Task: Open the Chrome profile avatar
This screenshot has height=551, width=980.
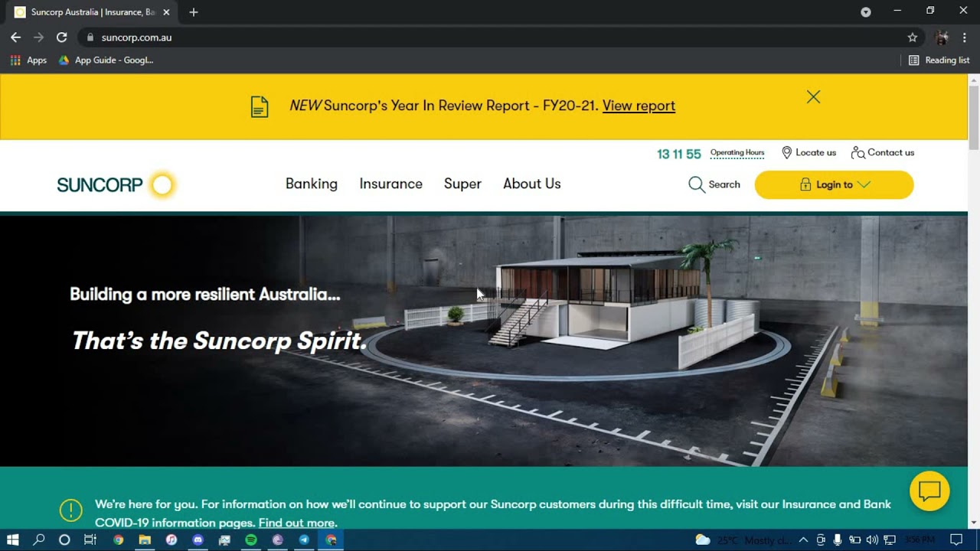Action: (942, 37)
